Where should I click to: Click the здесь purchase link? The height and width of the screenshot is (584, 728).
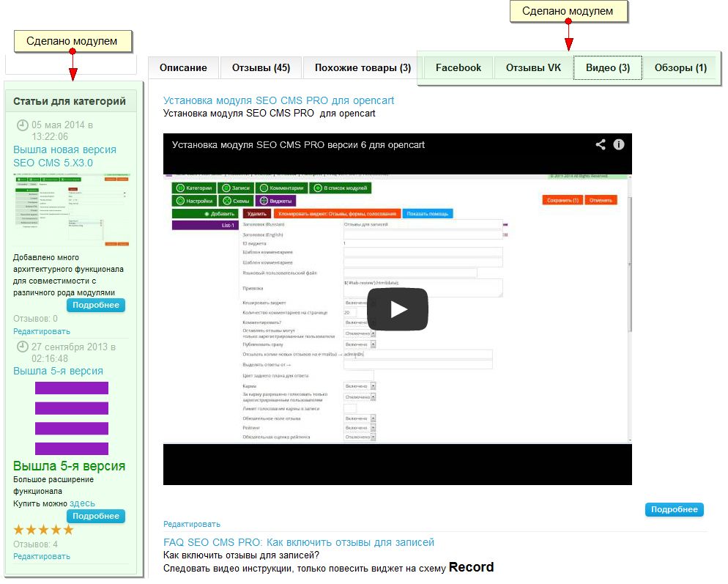(x=82, y=503)
